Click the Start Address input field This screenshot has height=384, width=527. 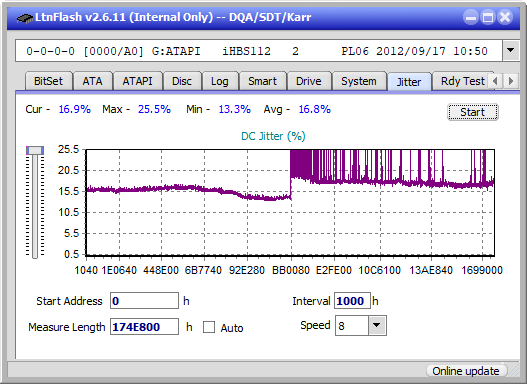pyautogui.click(x=145, y=301)
